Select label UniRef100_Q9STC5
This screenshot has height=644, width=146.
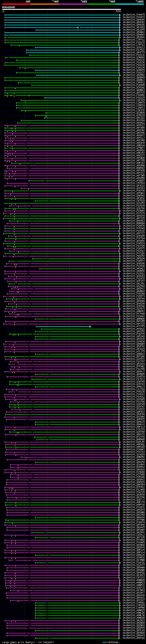[x=134, y=93]
